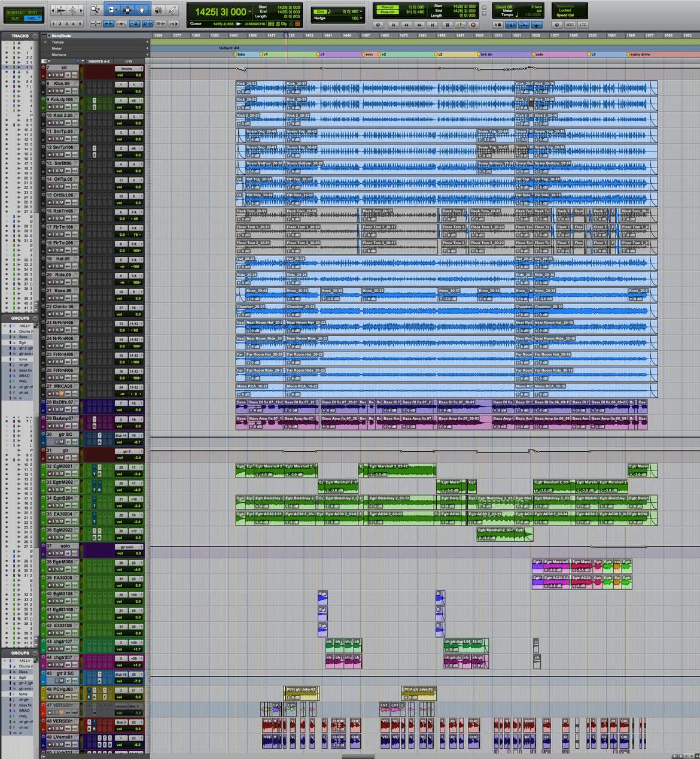The height and width of the screenshot is (759, 700).
Task: Recall zoom preset 5
Action: pyautogui.click(x=81, y=24)
